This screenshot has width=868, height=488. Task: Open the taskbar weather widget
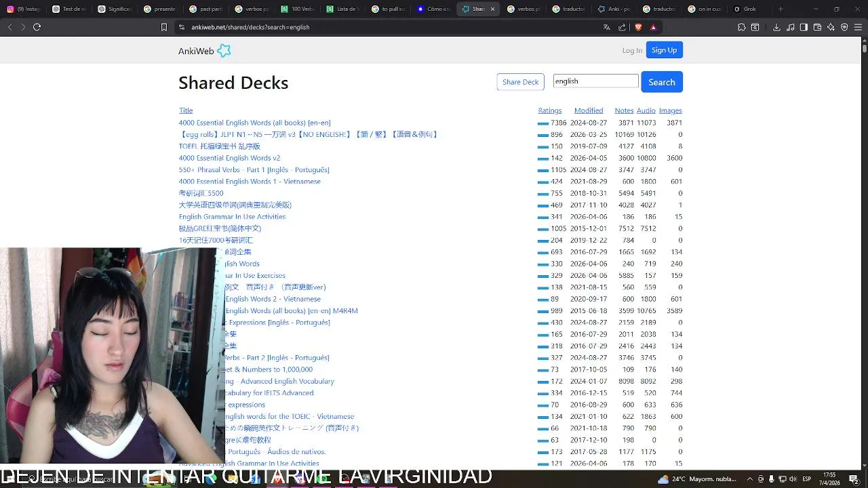[698, 479]
